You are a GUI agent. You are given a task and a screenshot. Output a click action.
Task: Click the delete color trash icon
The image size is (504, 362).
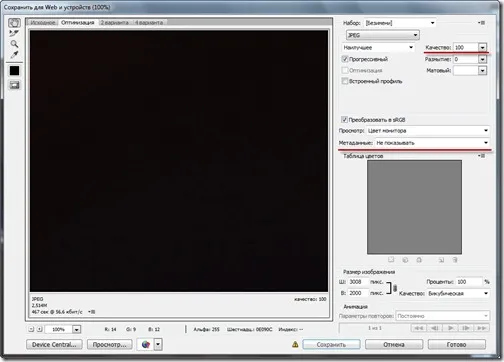(455, 260)
